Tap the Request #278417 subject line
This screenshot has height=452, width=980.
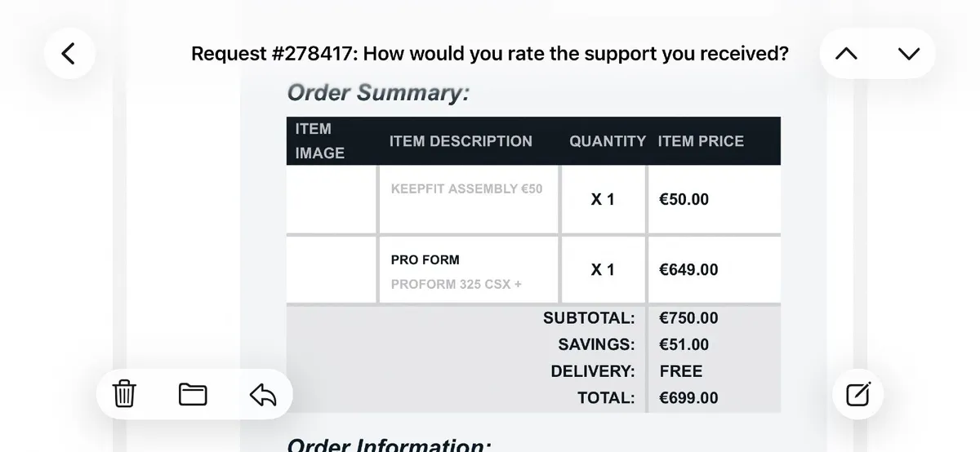(489, 54)
